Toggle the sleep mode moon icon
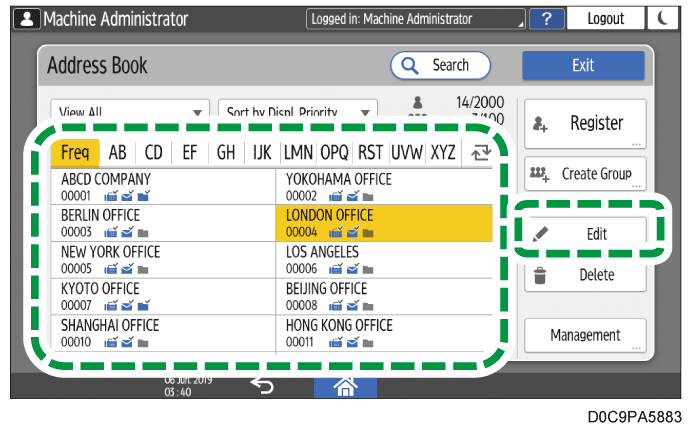Image resolution: width=691 pixels, height=427 pixels. pos(665,18)
